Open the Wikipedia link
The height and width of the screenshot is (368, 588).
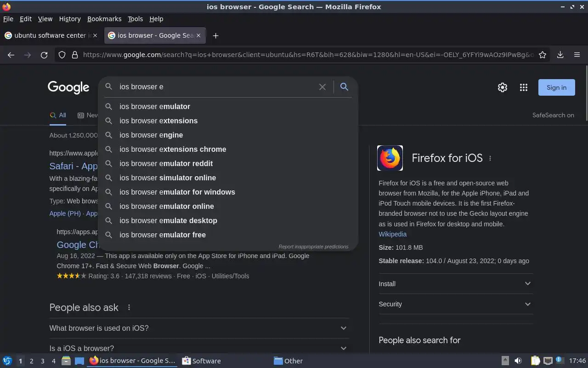click(392, 234)
